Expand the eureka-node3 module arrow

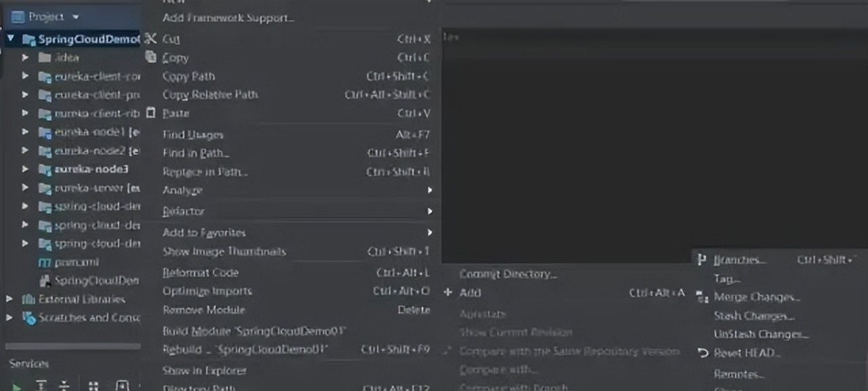(x=26, y=169)
